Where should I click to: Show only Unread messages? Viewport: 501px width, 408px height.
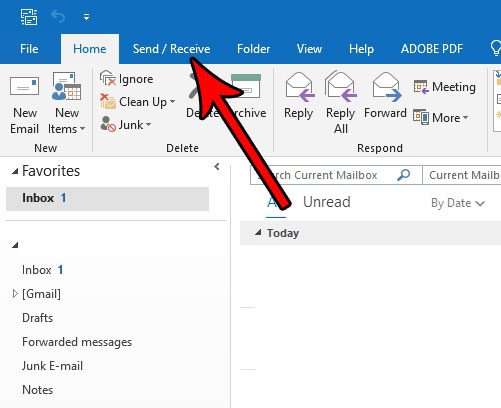327,202
